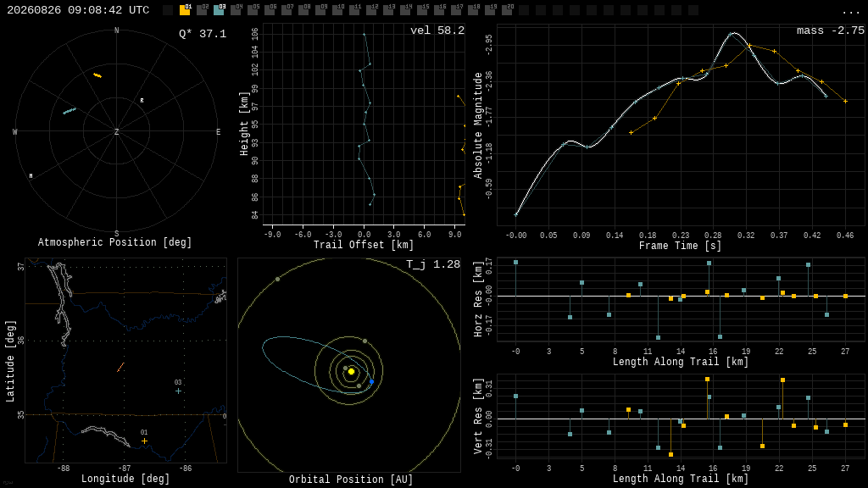Screen dimensions: 868x488
Task: Click the station 01 yellow cross on the map
Action: (x=144, y=441)
